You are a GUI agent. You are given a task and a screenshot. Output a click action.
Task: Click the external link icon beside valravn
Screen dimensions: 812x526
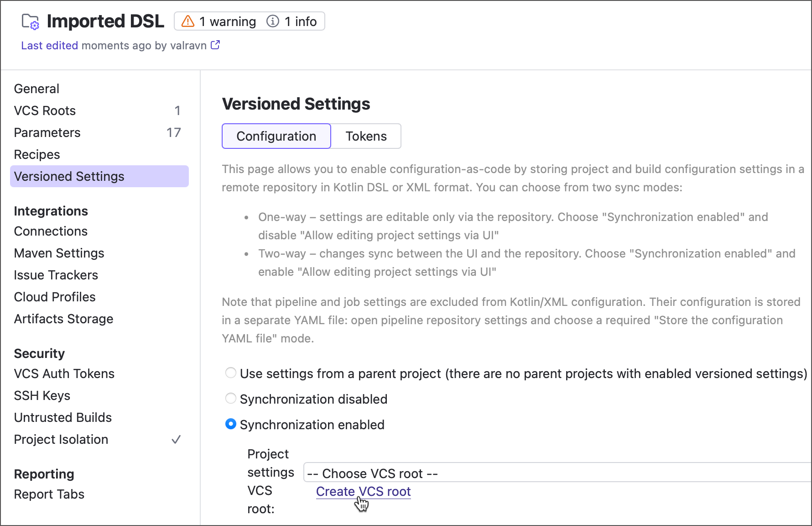click(x=215, y=45)
